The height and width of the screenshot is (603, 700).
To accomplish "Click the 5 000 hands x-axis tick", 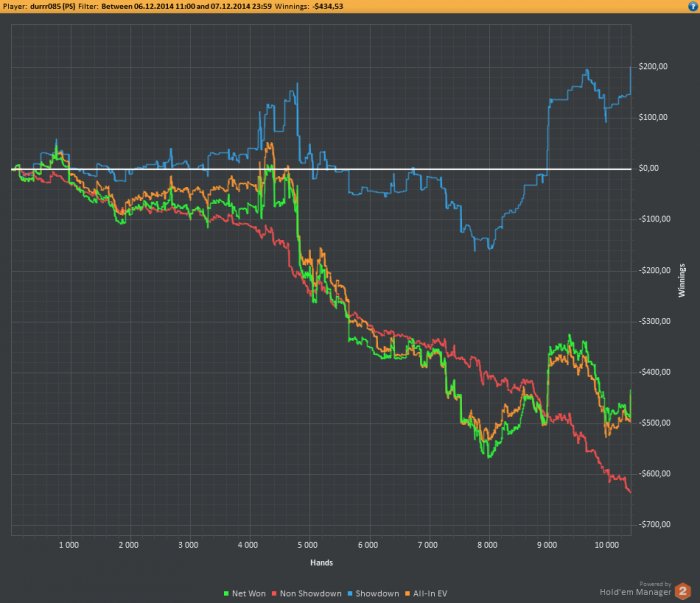I will (308, 545).
